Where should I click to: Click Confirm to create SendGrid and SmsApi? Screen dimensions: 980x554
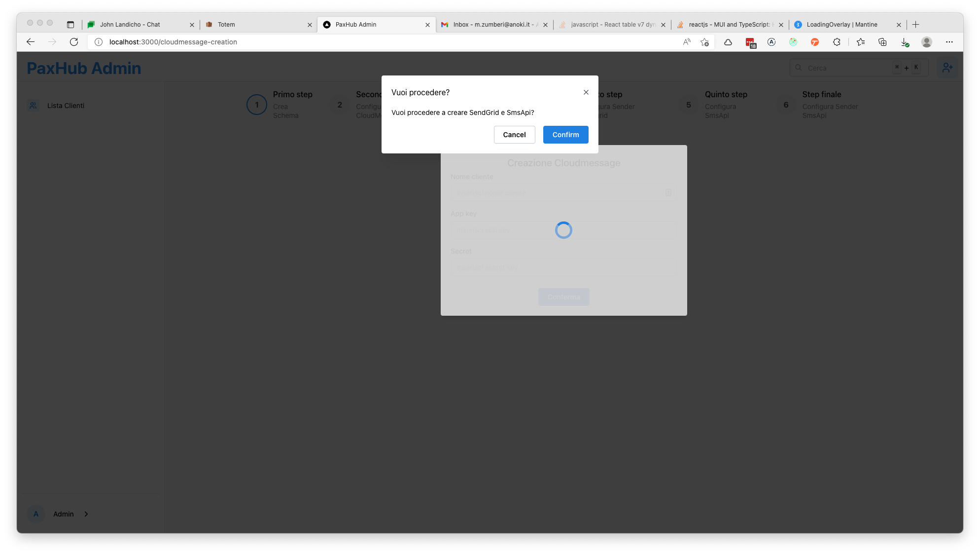point(565,134)
